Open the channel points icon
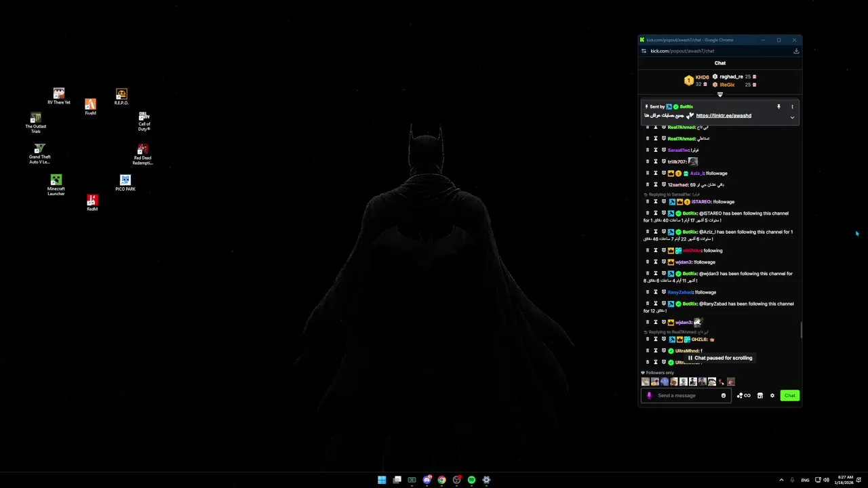 [743, 395]
